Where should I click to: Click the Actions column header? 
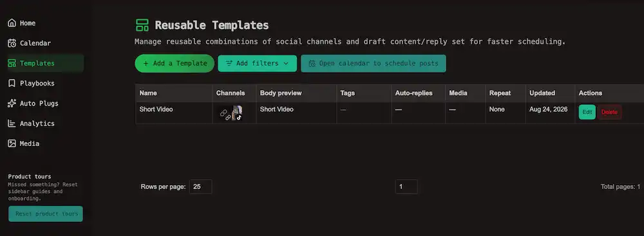pyautogui.click(x=590, y=93)
